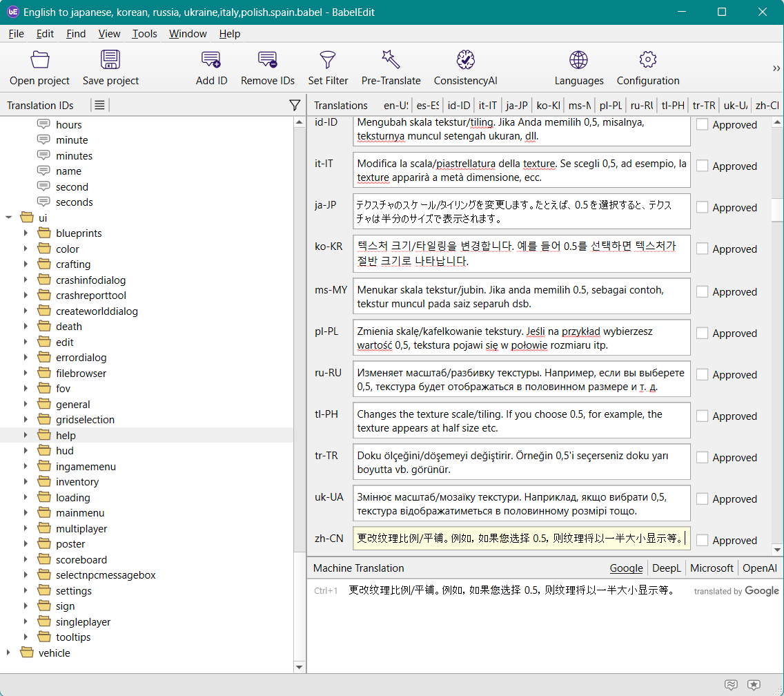
Task: Expand the blueprints folder in tree
Action: pyautogui.click(x=26, y=233)
